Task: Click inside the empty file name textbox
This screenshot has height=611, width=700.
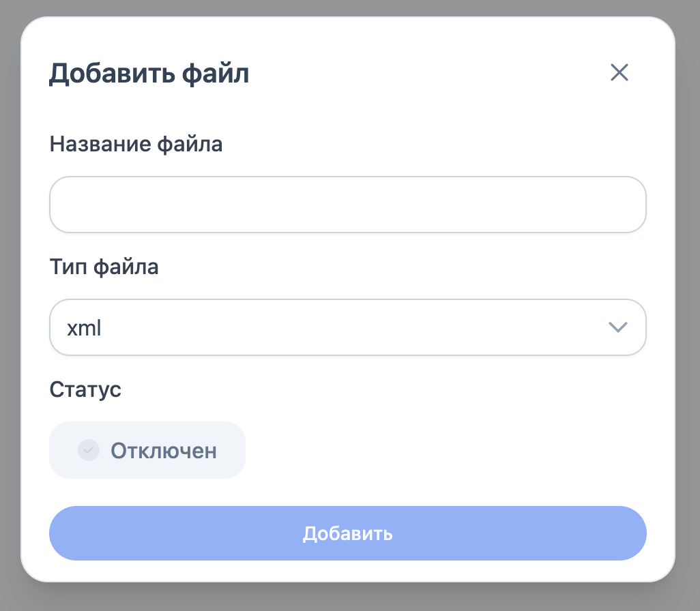Action: pos(347,205)
